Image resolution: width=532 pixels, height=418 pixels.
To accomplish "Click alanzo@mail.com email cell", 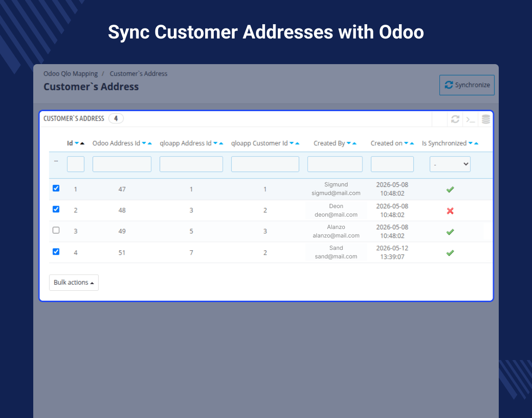I will [x=336, y=236].
